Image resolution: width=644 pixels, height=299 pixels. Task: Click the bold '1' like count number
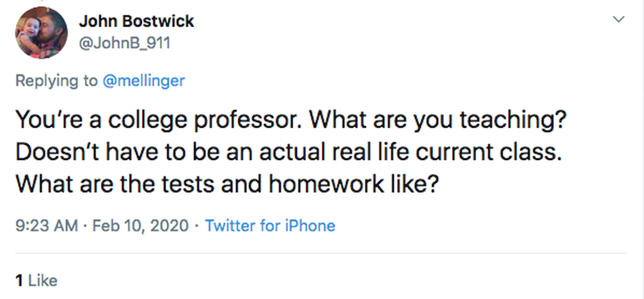(x=19, y=280)
